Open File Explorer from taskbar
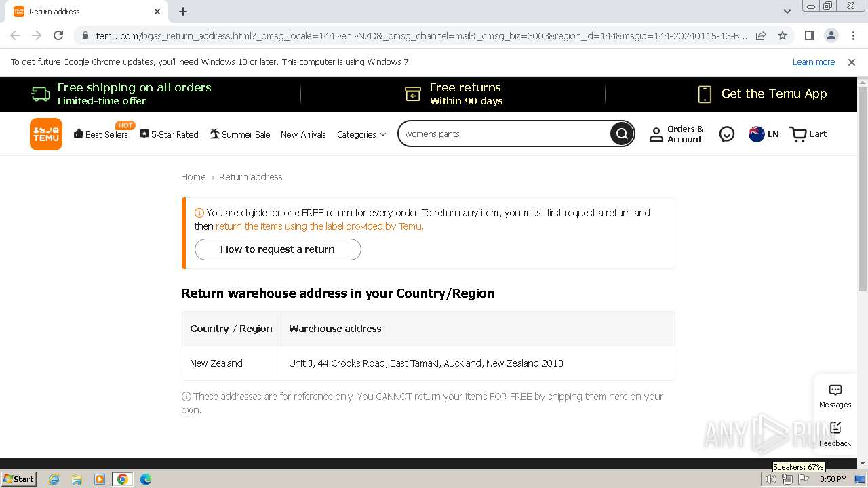 77,479
